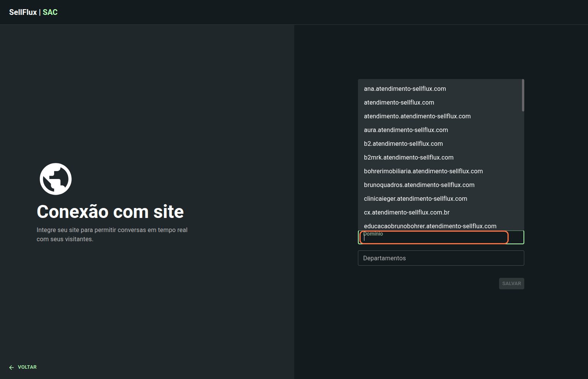Pick cx.atendimento-sellflux.com.br from list
This screenshot has width=588, height=379.
406,213
